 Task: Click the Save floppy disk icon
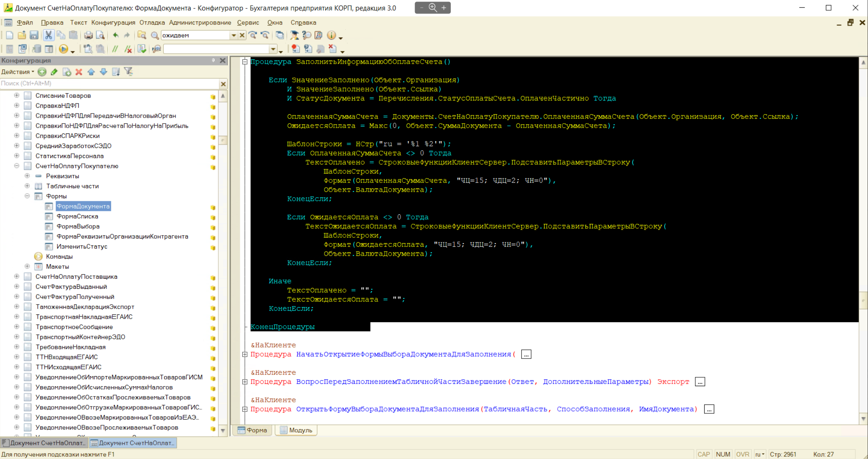pyautogui.click(x=34, y=35)
